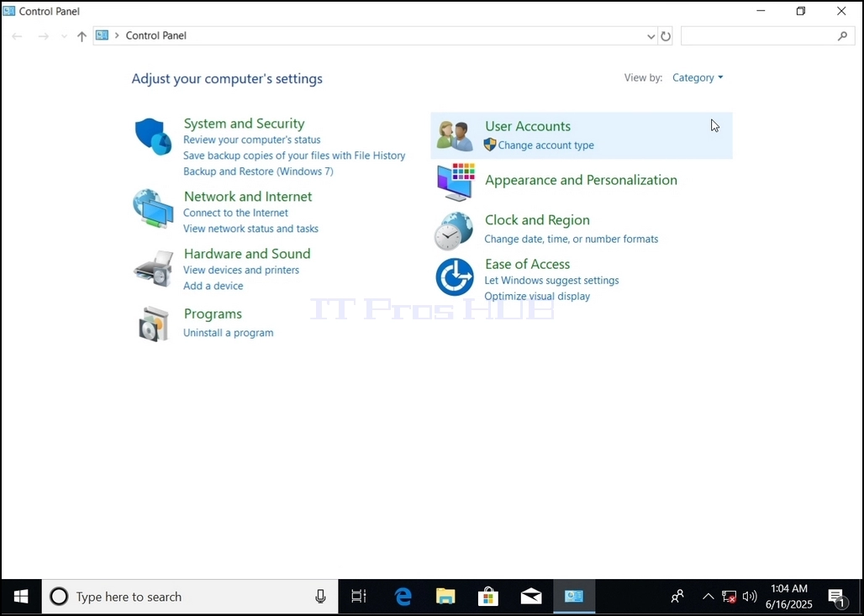Open the System and Security category
Viewport: 864px width, 616px height.
244,124
